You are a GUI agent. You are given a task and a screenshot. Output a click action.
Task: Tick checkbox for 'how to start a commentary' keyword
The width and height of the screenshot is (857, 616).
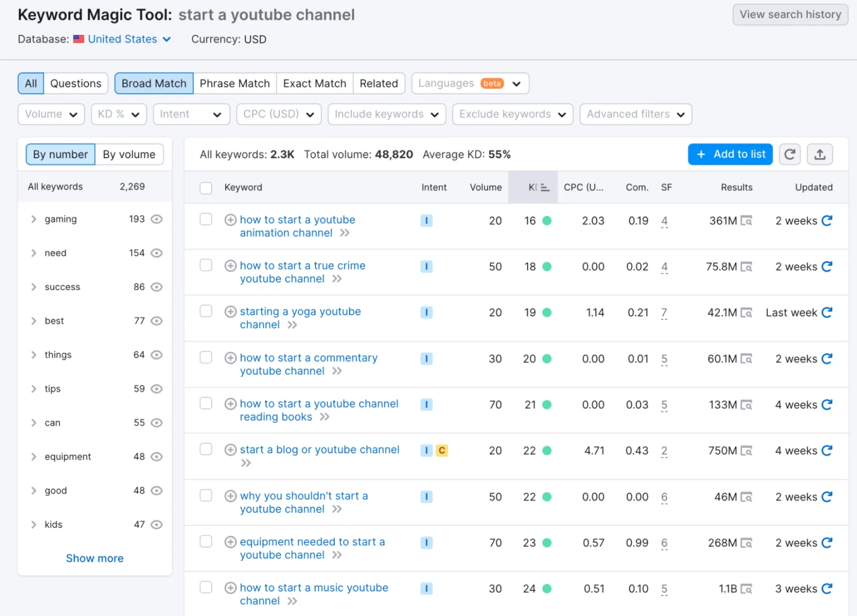pos(206,358)
